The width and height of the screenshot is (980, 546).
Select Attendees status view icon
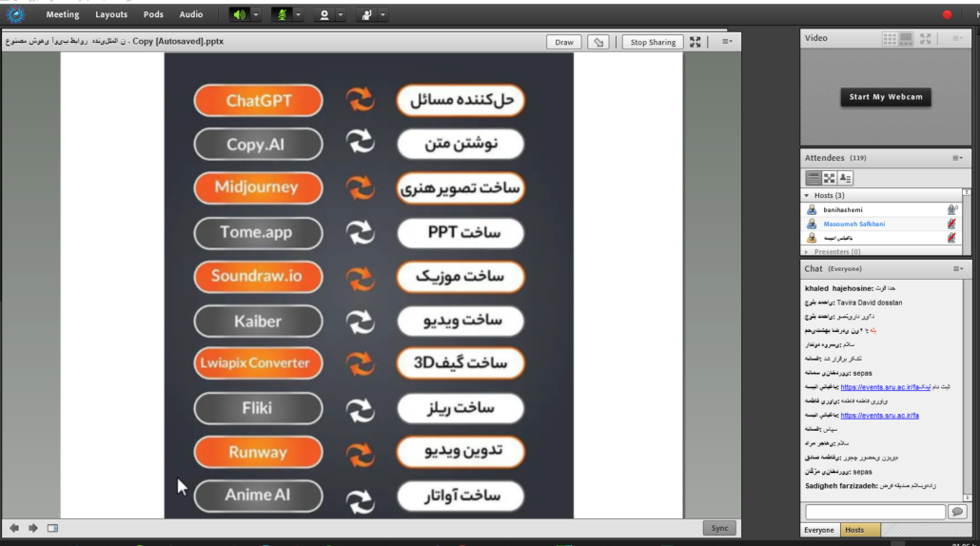point(845,178)
